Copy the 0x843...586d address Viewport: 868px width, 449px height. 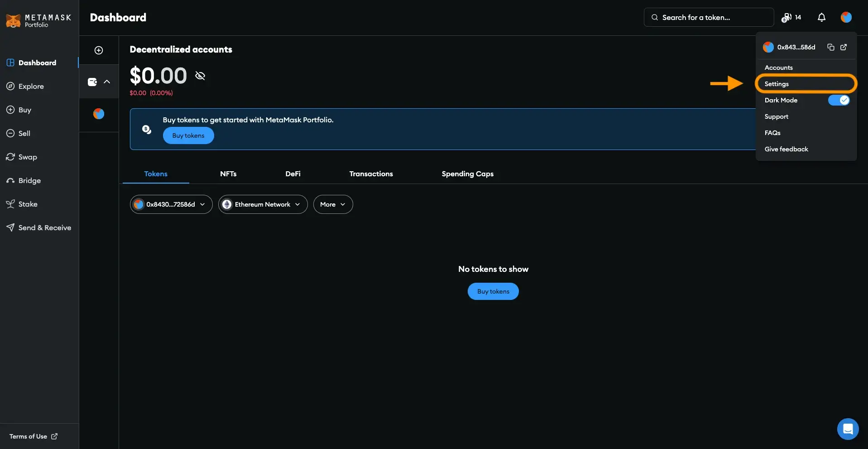831,47
